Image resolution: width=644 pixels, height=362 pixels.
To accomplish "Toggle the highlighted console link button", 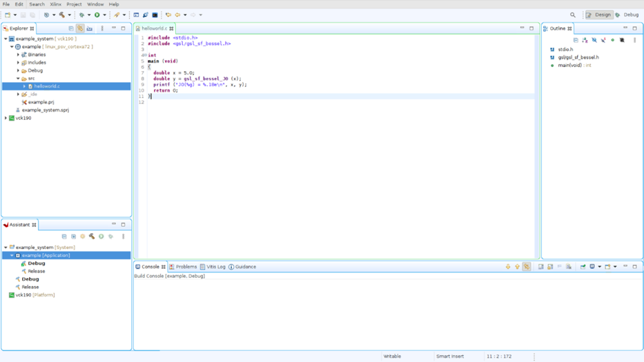I will (x=527, y=267).
